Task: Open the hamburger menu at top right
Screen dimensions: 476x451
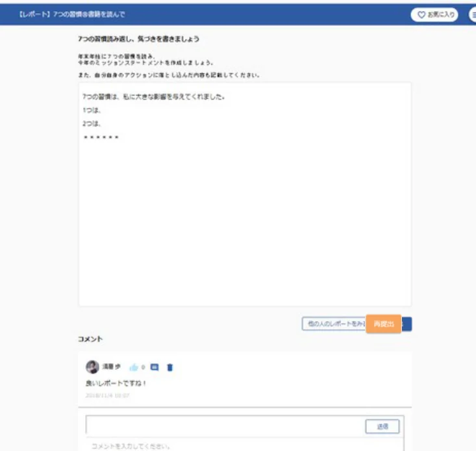Action: [x=473, y=14]
